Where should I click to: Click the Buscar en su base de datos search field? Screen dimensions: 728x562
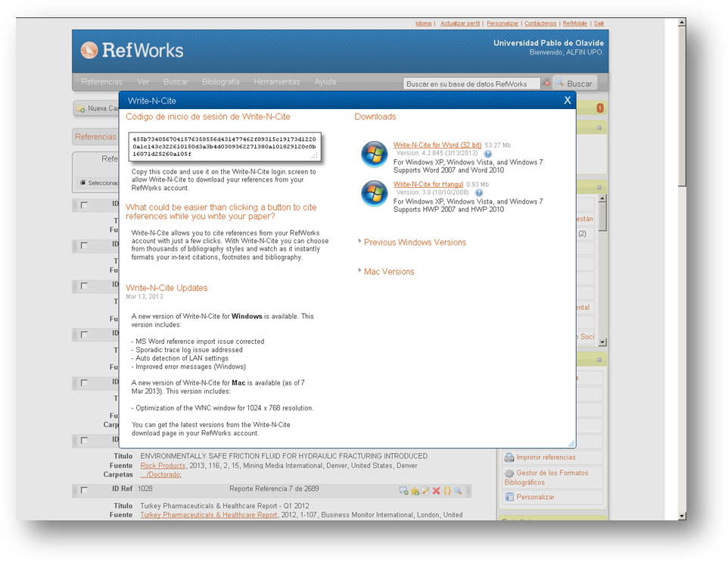click(x=471, y=83)
